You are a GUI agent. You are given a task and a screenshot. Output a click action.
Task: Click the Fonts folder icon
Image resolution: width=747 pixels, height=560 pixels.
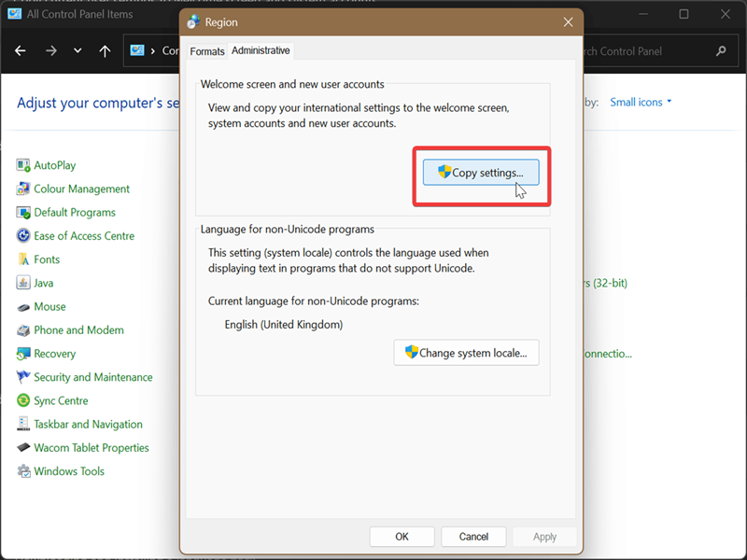(x=22, y=259)
